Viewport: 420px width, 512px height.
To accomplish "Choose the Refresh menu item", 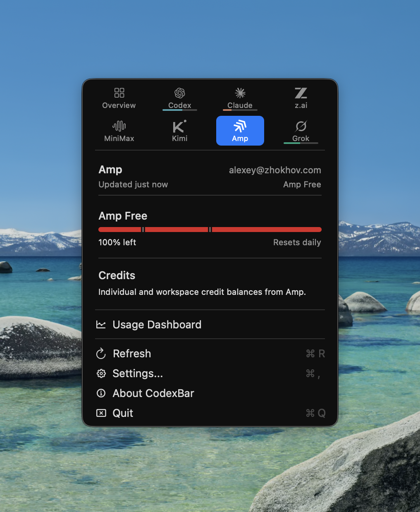I will pyautogui.click(x=210, y=354).
